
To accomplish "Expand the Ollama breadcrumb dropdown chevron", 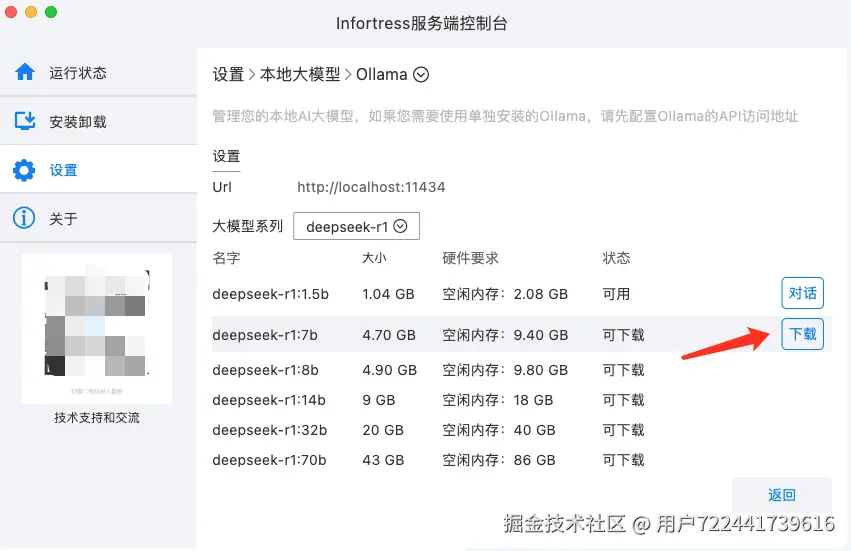I will pos(421,74).
